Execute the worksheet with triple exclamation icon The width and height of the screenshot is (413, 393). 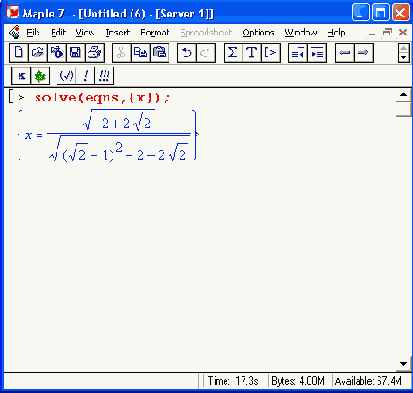(104, 76)
